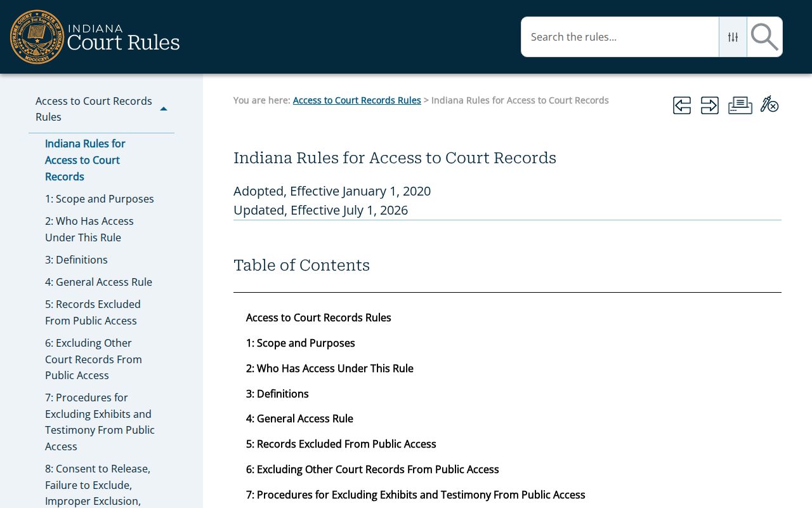Viewport: 812px width, 508px height.
Task: Click the text Updated, Effective July 1, 2026
Action: point(320,210)
